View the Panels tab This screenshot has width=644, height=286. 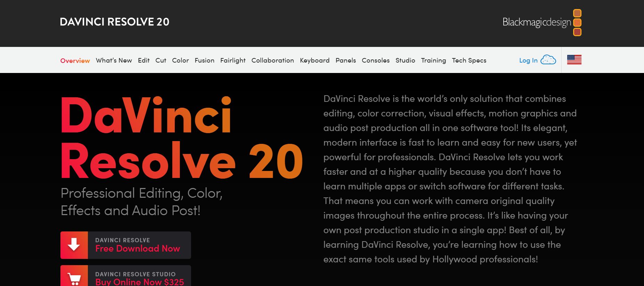coord(346,60)
